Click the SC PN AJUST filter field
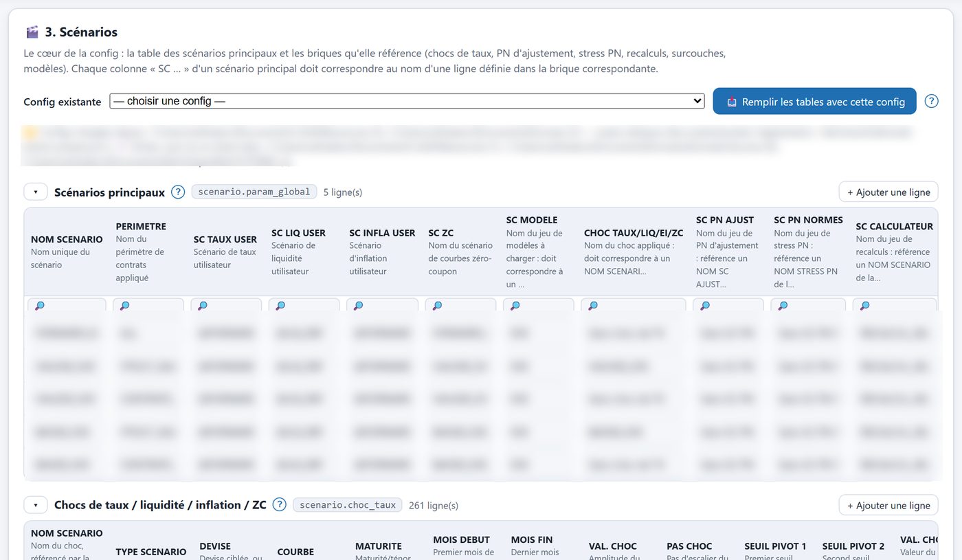Image resolution: width=962 pixels, height=560 pixels. tap(728, 305)
